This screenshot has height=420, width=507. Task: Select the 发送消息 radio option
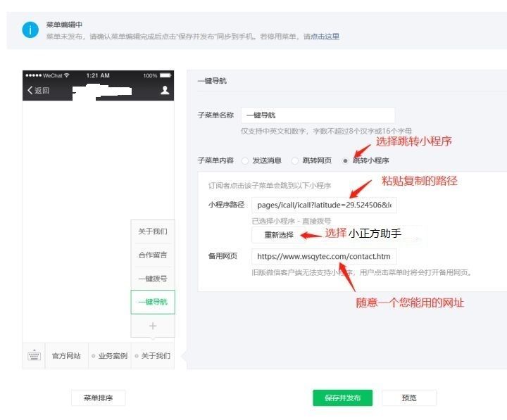coord(245,160)
